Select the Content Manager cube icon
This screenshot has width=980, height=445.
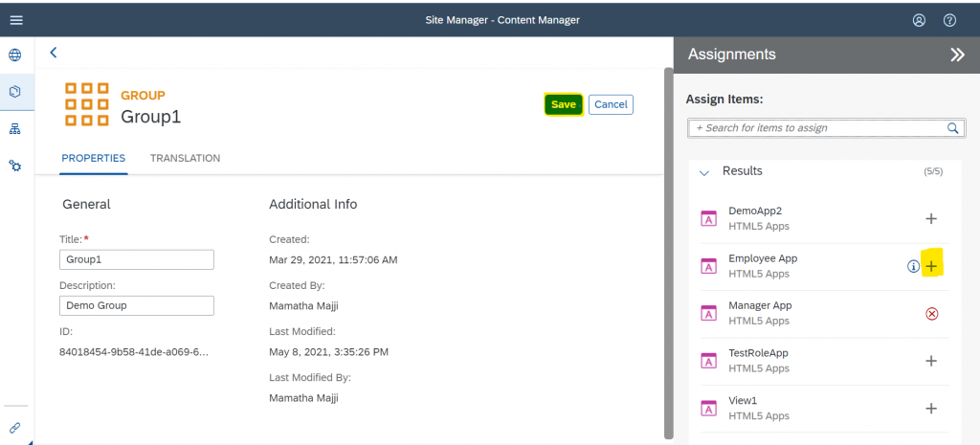(x=14, y=91)
